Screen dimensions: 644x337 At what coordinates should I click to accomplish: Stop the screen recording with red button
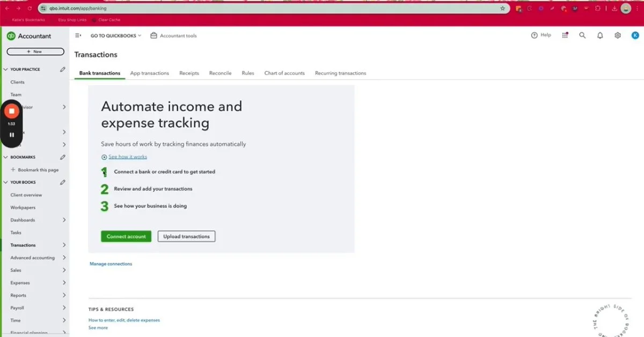point(11,111)
